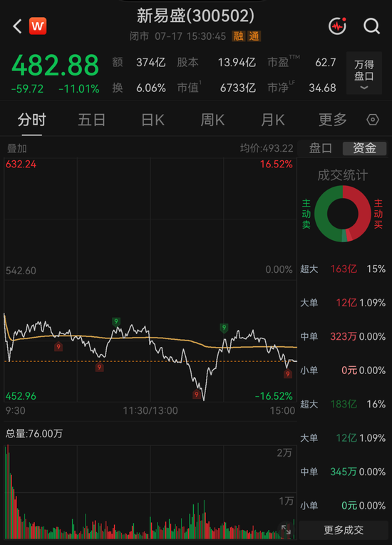
Task: Tap the red 大单 12亿 row
Action: [x=343, y=303]
